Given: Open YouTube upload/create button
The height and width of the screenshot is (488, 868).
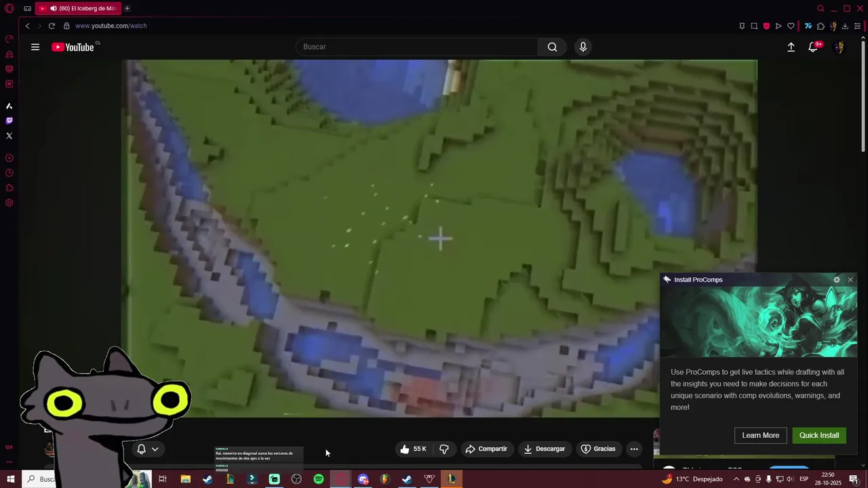Looking at the screenshot, I should click(x=791, y=47).
